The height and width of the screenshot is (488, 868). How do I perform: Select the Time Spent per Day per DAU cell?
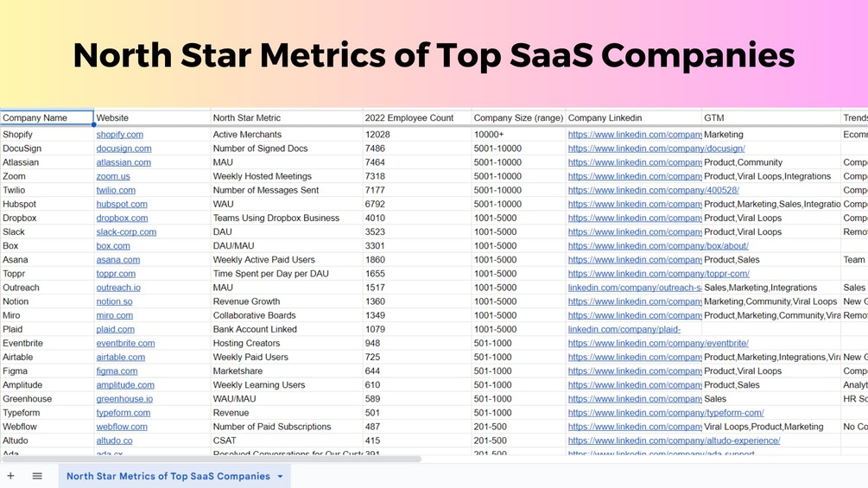(x=287, y=273)
